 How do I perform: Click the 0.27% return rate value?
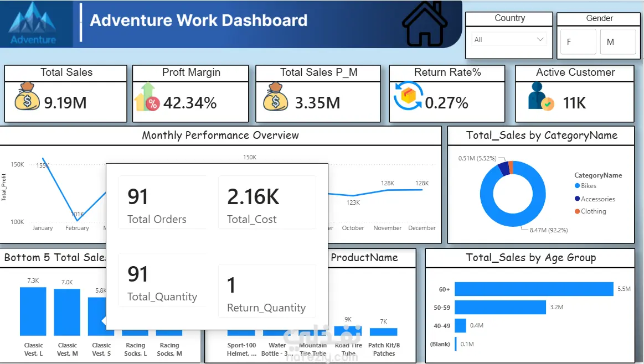click(x=446, y=102)
